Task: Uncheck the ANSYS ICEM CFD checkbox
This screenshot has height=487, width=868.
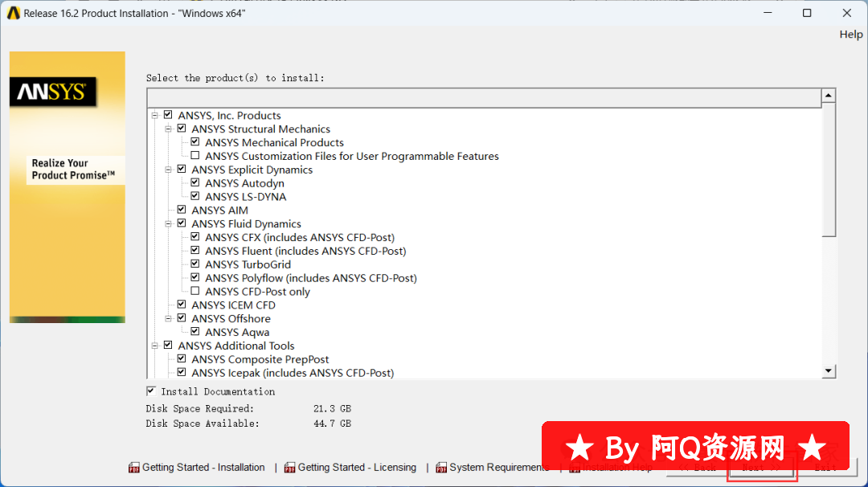Action: click(182, 305)
